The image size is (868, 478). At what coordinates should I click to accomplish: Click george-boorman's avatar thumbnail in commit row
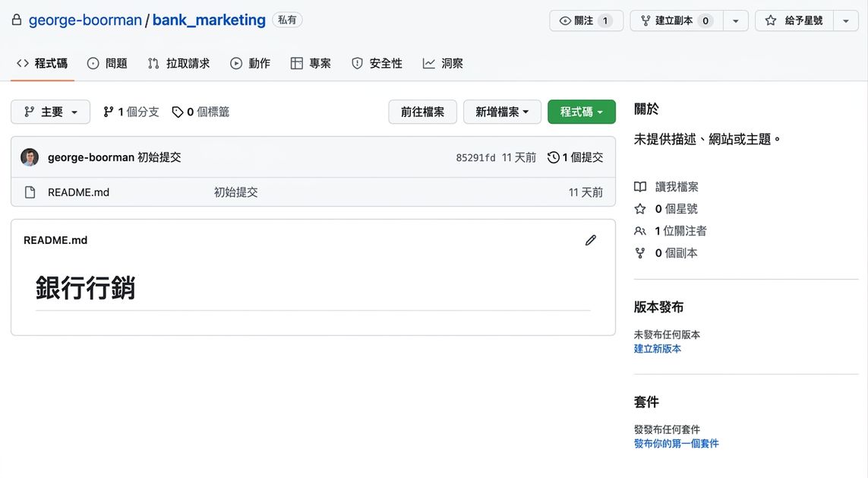(30, 157)
